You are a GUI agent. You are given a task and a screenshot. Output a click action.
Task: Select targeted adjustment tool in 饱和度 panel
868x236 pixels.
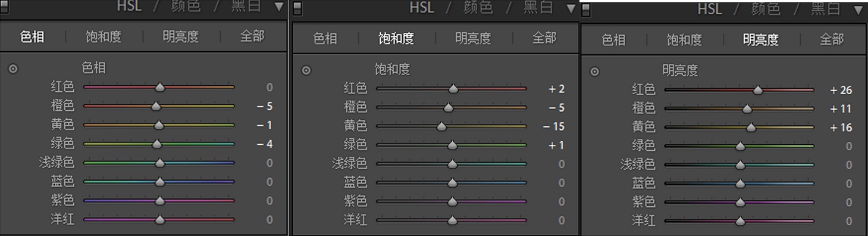tap(306, 70)
